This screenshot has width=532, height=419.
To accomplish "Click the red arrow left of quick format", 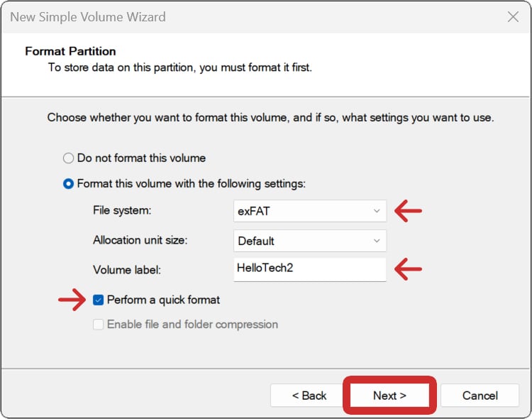I will (71, 300).
